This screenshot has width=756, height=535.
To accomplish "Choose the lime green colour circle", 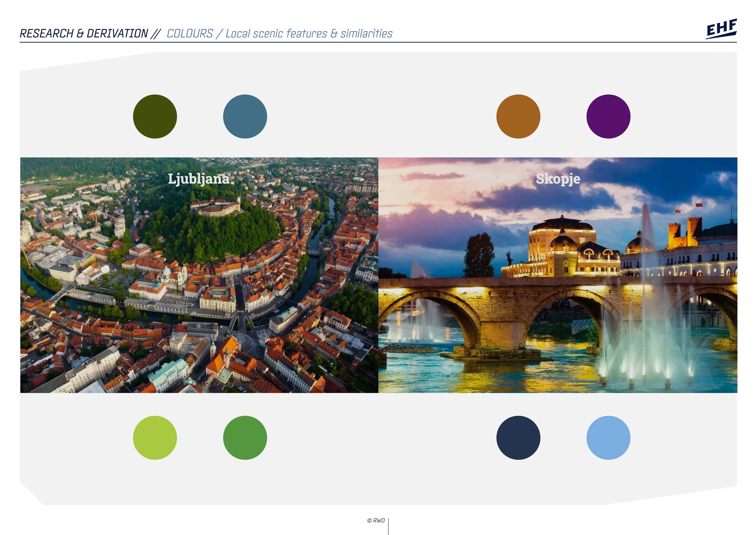I will coord(155,438).
